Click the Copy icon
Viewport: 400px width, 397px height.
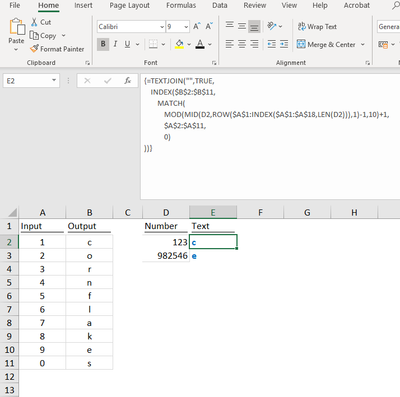click(x=34, y=35)
